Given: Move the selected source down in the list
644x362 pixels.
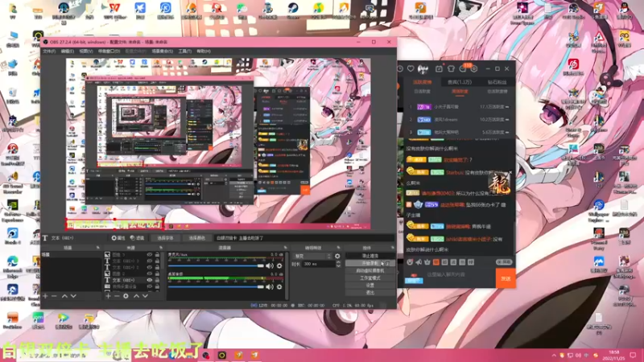Looking at the screenshot, I should tap(145, 296).
